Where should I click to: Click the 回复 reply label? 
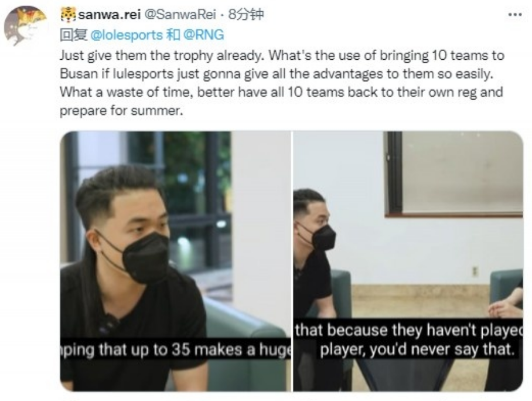point(74,35)
